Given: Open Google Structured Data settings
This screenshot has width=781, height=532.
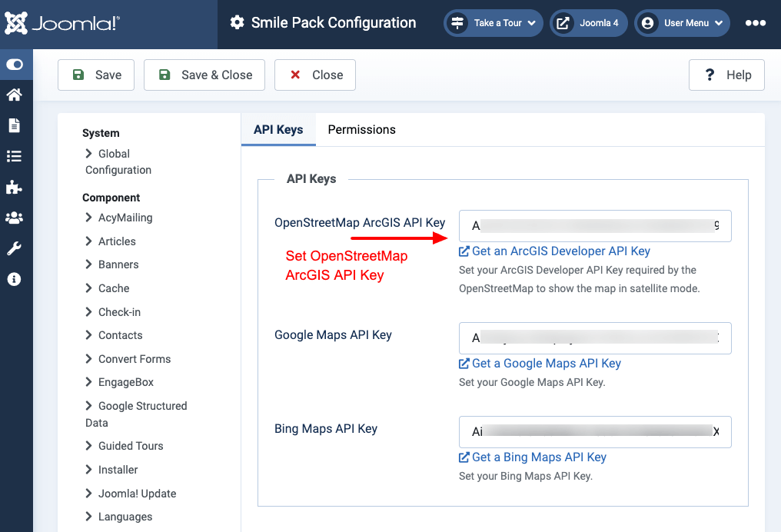Looking at the screenshot, I should 137,414.
